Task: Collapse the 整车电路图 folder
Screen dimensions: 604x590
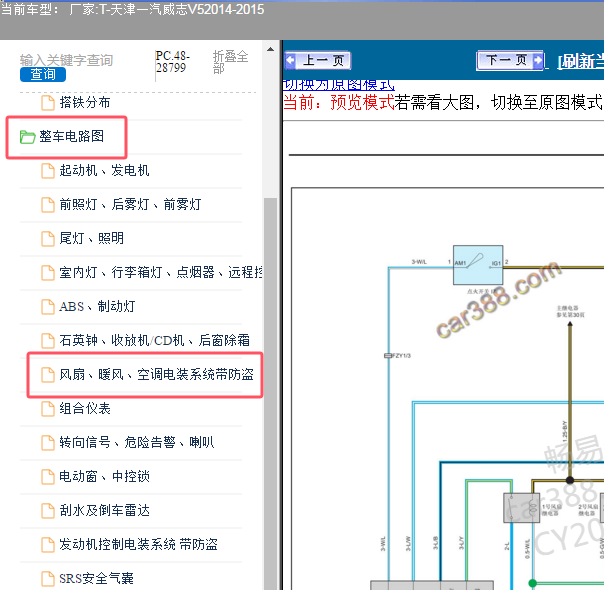Action: pos(72,136)
